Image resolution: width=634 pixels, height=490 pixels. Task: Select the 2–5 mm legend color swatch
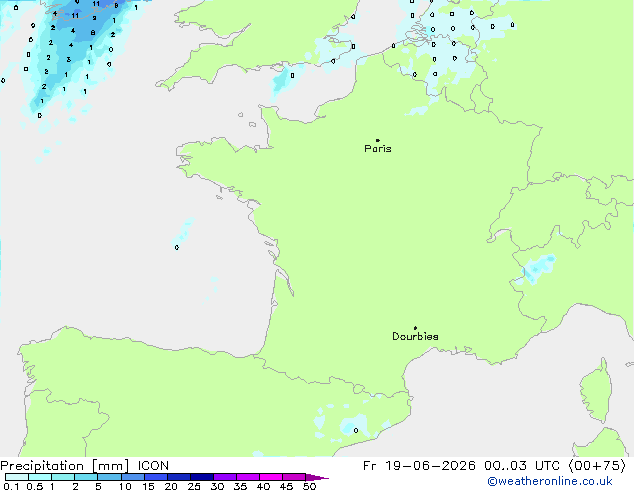point(86,477)
